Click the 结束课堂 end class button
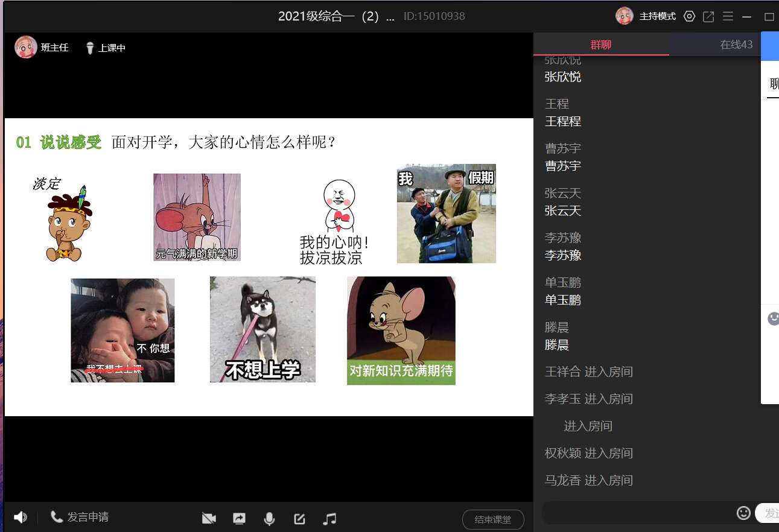 pyautogui.click(x=493, y=519)
